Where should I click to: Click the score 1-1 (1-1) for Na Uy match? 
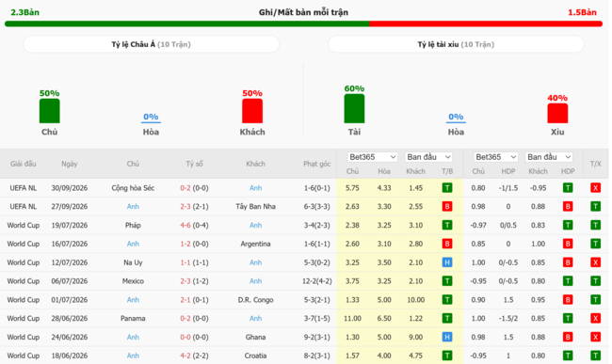[x=194, y=262]
